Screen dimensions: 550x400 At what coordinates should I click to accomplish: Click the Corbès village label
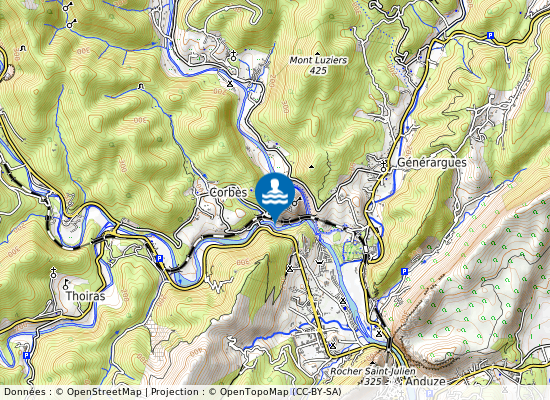click(x=228, y=192)
